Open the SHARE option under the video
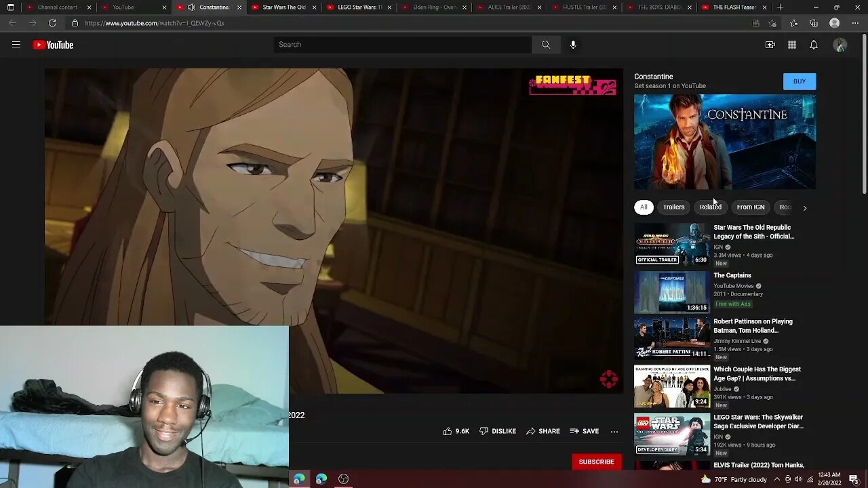 543,431
